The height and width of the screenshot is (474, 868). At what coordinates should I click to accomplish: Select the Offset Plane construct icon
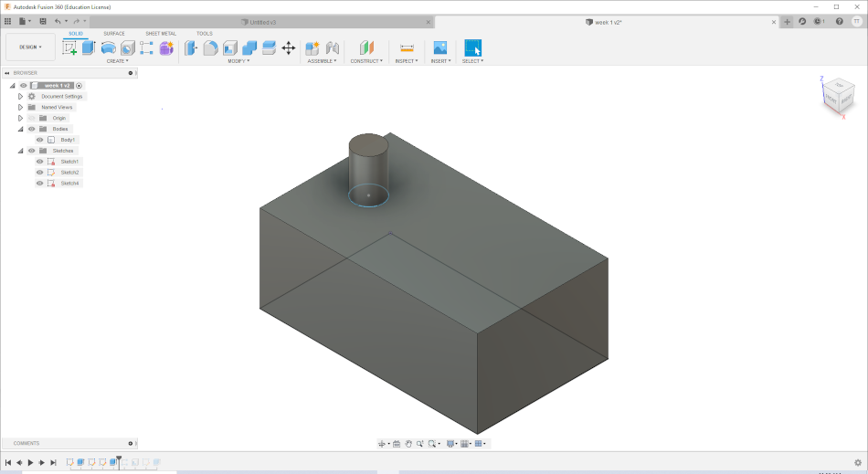point(366,48)
